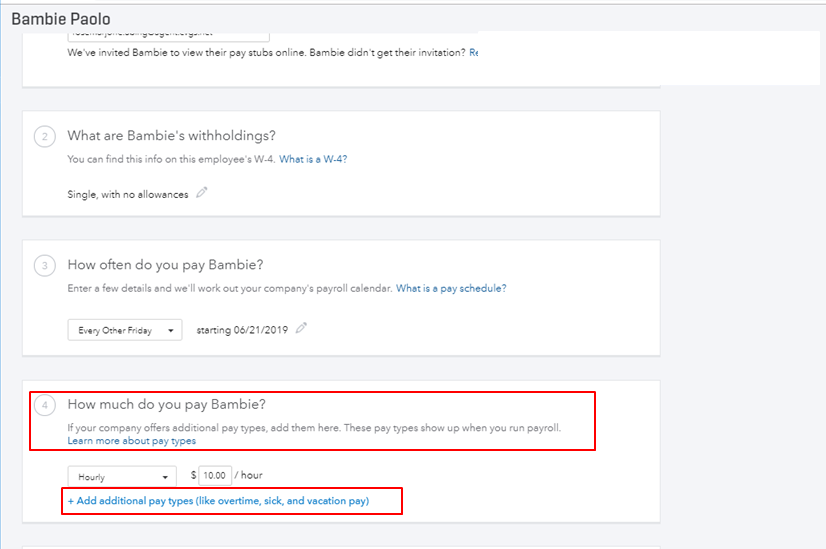Click the step 3 circle number
The width and height of the screenshot is (826, 549).
click(44, 265)
